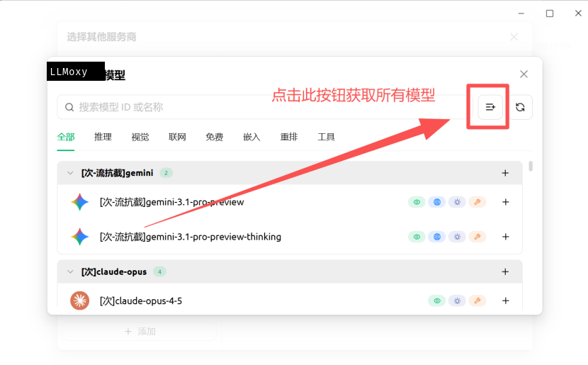Click the fetch all models list button
This screenshot has height=365, width=588.
(490, 107)
